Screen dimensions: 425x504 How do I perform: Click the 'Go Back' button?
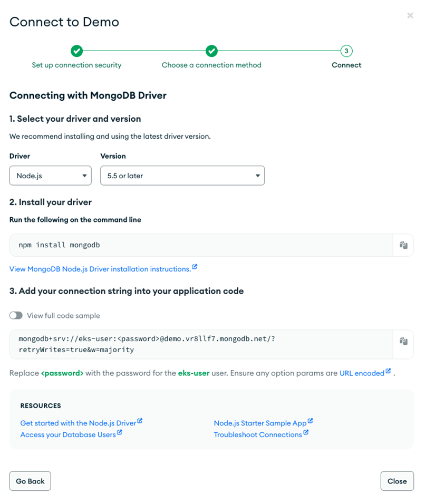(x=30, y=481)
